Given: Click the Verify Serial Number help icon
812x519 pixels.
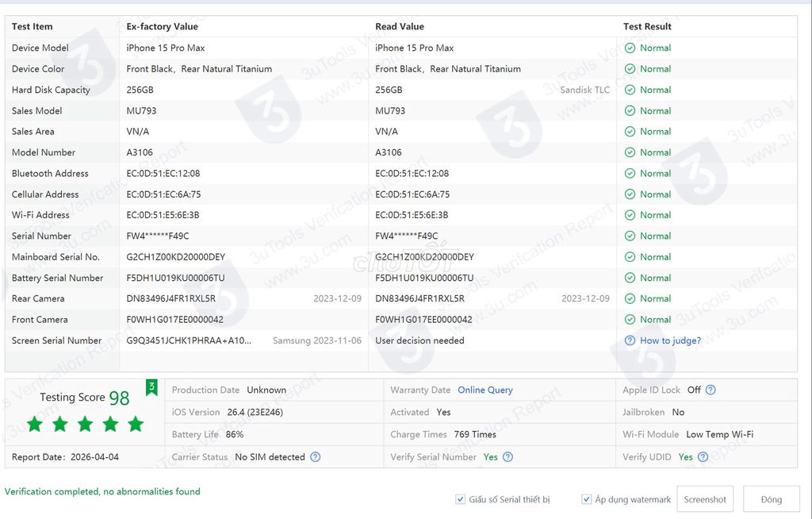Looking at the screenshot, I should point(507,457).
